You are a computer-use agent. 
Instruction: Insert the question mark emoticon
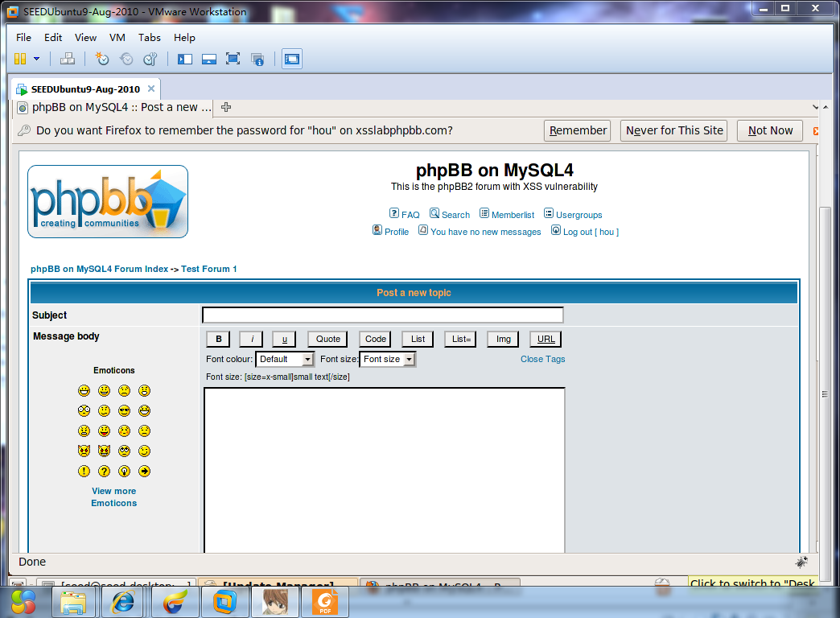click(x=104, y=471)
